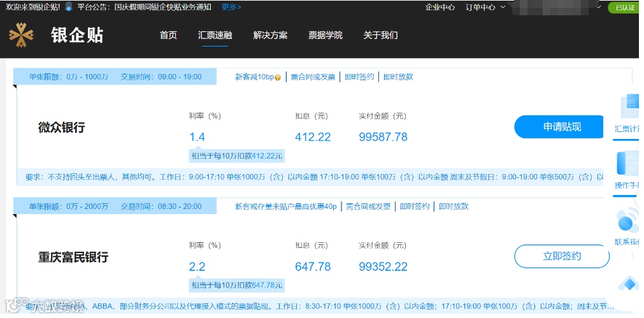Image resolution: width=644 pixels, height=318 pixels.
Task: Open 企业中心 in top bar
Action: (440, 7)
